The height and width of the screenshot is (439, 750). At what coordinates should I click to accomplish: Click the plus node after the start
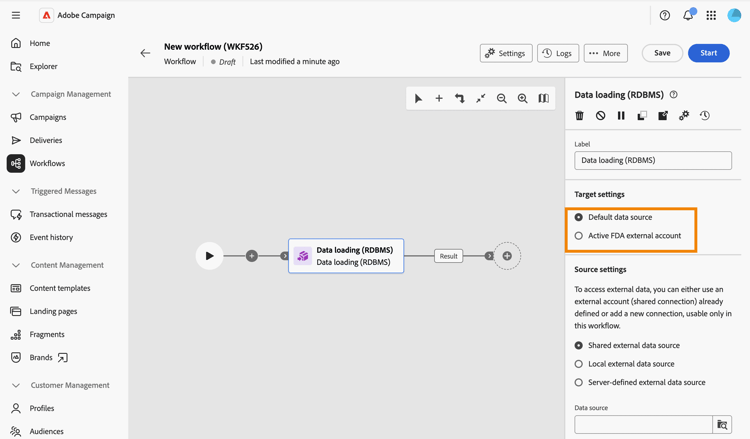point(252,256)
